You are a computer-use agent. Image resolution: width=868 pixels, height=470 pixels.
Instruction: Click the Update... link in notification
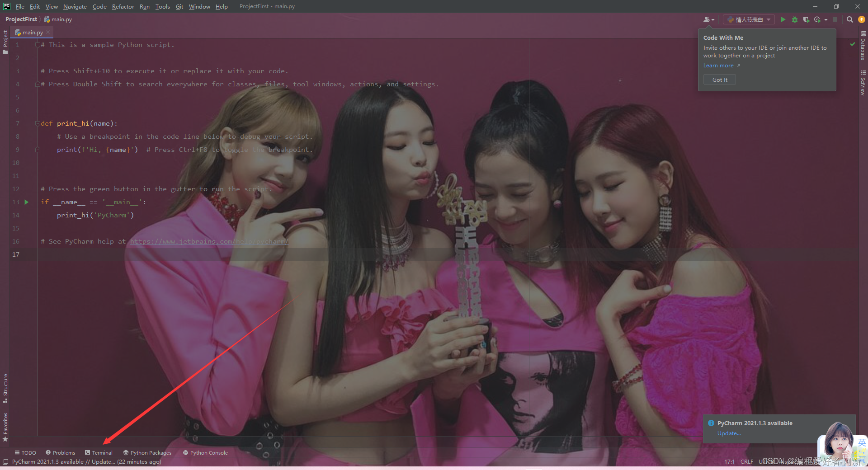[729, 433]
